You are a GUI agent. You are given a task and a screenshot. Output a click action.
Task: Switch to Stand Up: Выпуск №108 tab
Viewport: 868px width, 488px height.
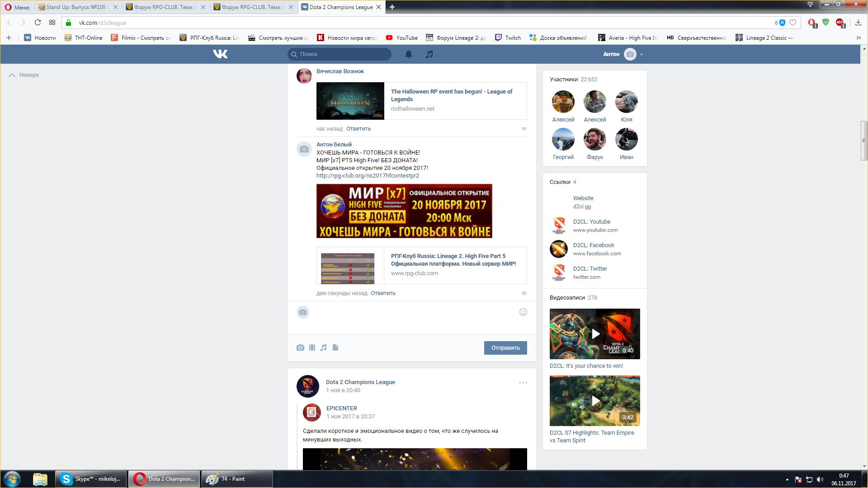[x=78, y=7]
